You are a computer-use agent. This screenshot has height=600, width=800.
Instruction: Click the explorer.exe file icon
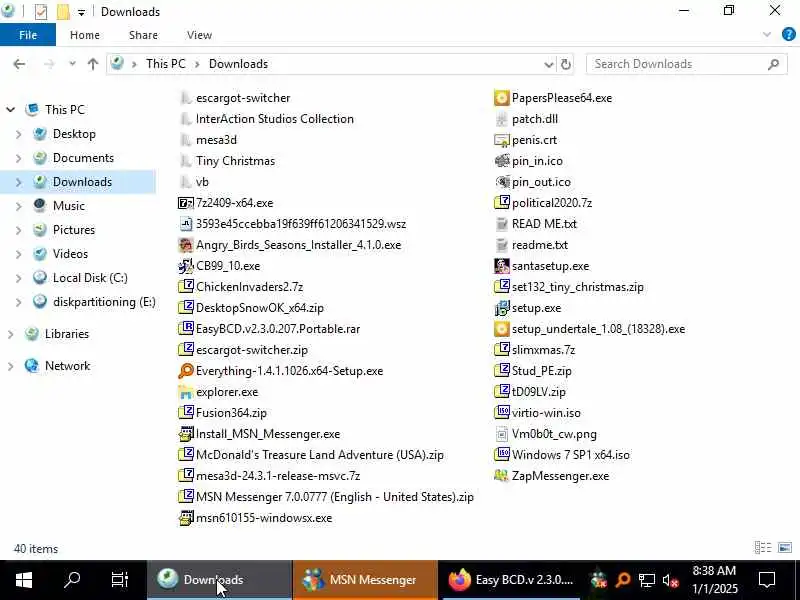coord(186,392)
